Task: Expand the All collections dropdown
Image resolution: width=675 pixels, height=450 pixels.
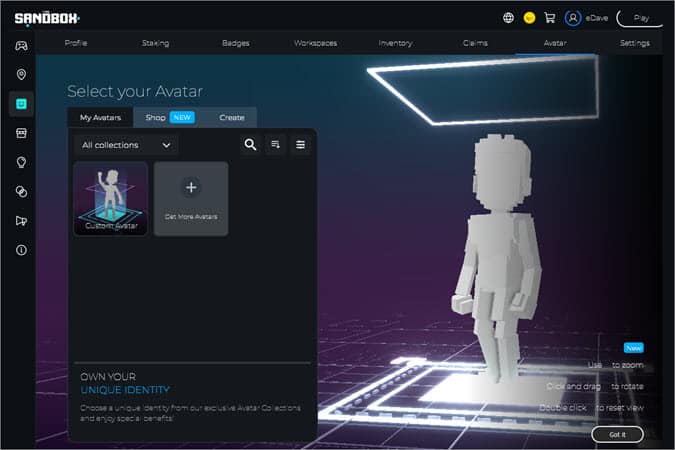Action: click(126, 145)
